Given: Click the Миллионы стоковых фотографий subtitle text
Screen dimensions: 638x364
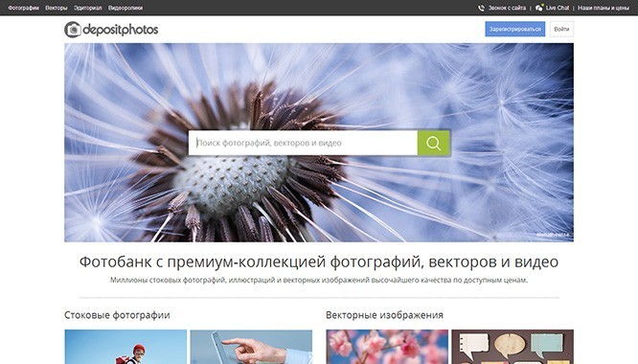Looking at the screenshot, I should (x=319, y=281).
